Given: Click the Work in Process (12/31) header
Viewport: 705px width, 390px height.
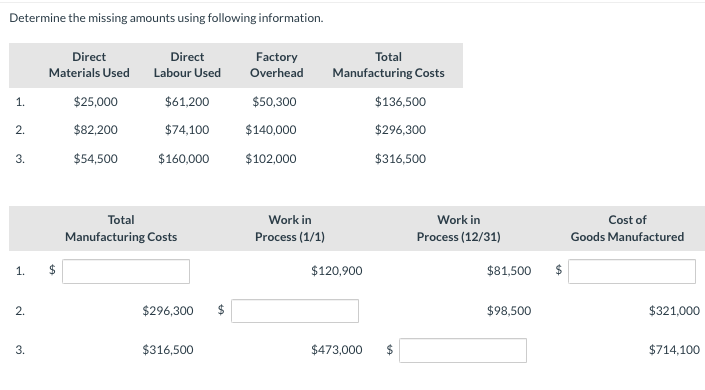Looking at the screenshot, I should [x=459, y=228].
